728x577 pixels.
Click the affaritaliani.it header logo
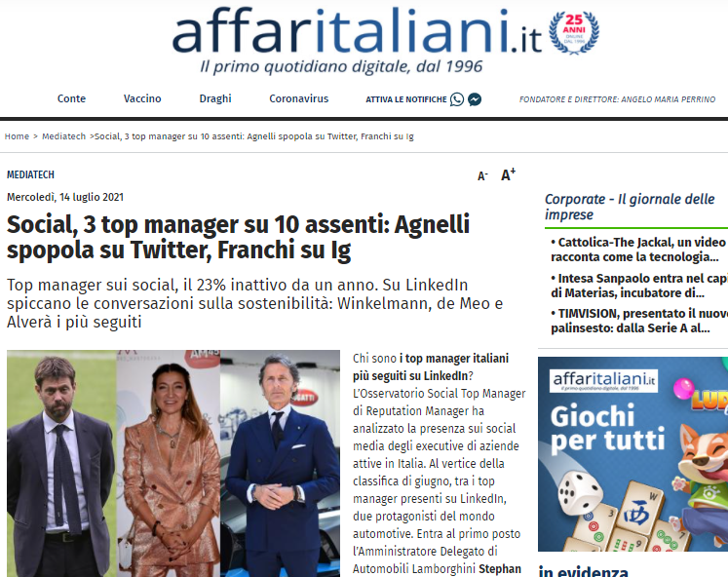click(357, 31)
